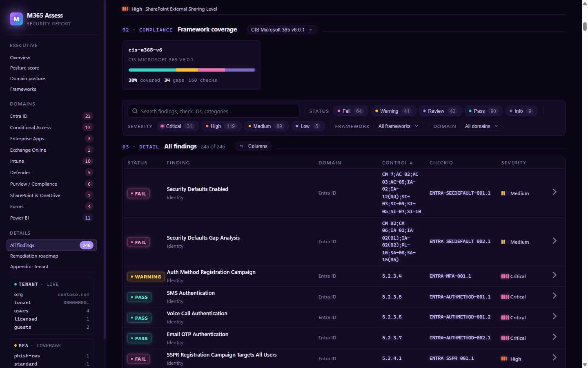Open the Security Defaults Gap Analysis row arrow
Screen dimensions: 588x368
coord(555,241)
